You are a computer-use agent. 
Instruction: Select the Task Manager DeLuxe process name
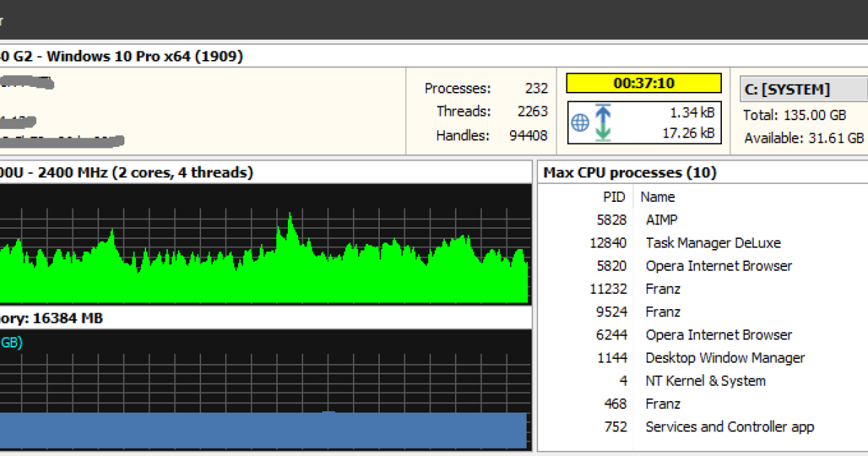click(x=713, y=243)
